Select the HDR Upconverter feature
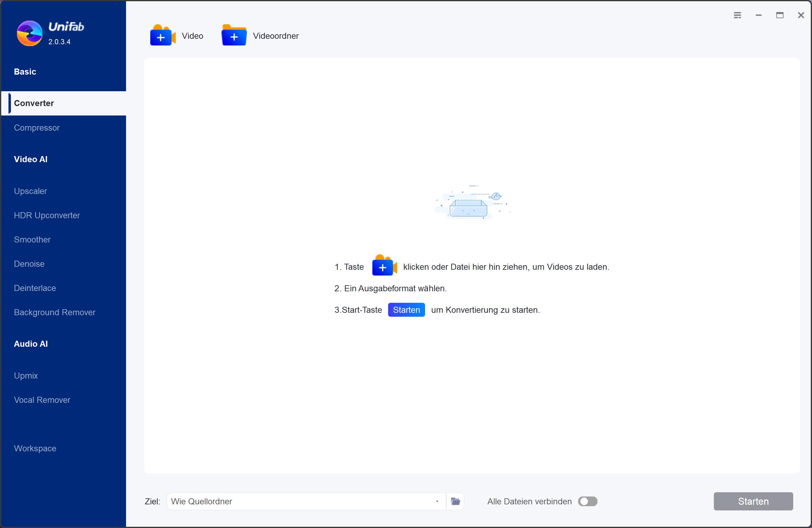The width and height of the screenshot is (812, 528). tap(47, 215)
